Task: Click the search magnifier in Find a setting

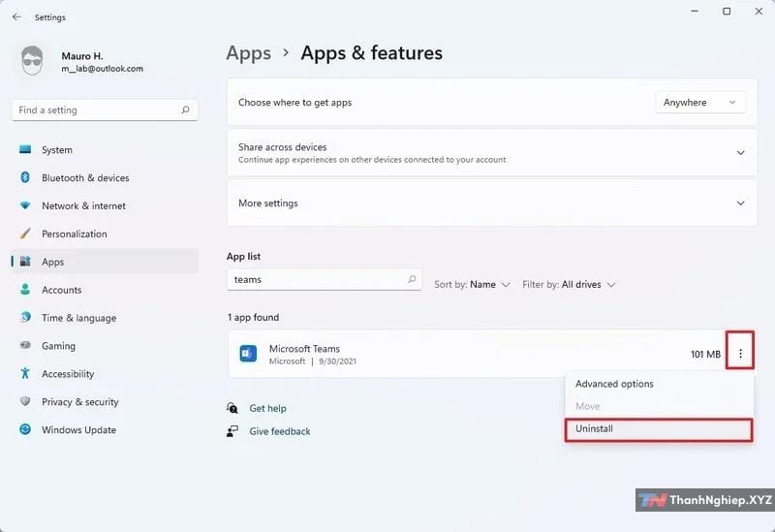Action: (x=185, y=110)
